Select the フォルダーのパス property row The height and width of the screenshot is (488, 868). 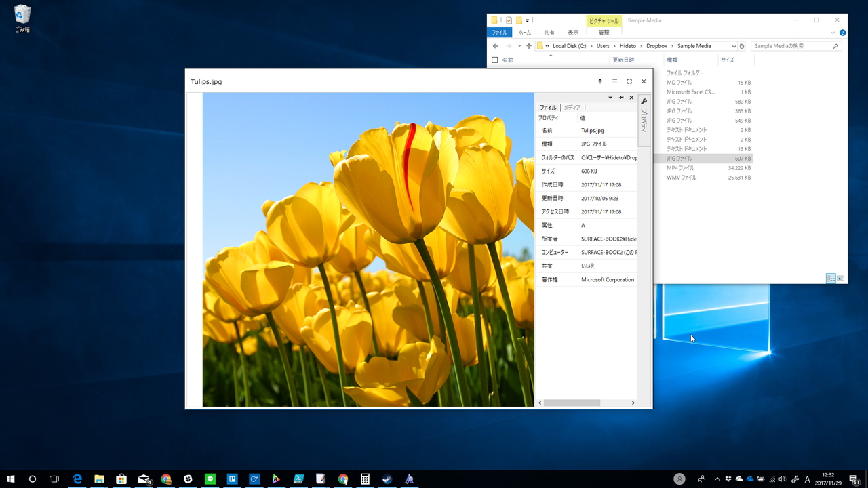(587, 157)
